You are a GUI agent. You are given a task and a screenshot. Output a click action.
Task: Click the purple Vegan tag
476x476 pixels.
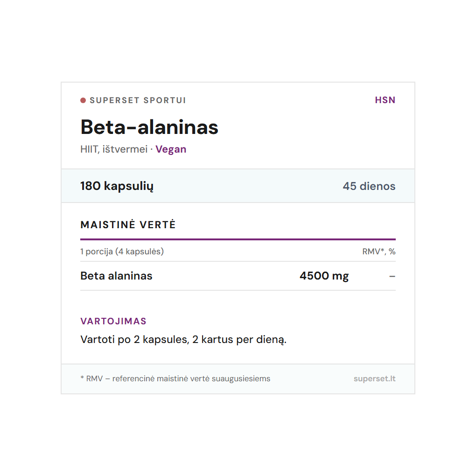pos(171,149)
